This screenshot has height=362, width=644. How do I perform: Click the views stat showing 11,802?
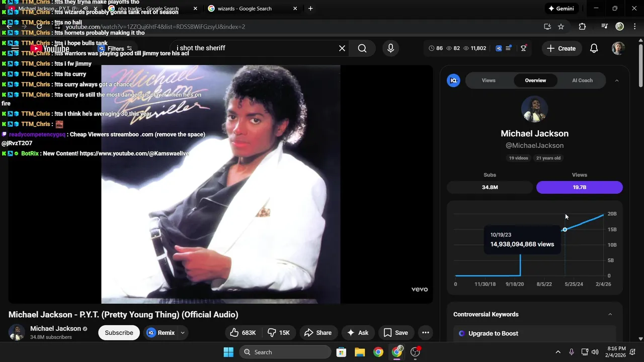tap(474, 48)
